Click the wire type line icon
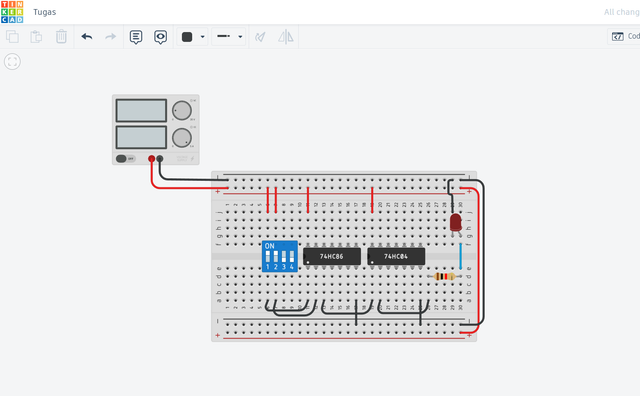This screenshot has width=640, height=396. coord(224,36)
